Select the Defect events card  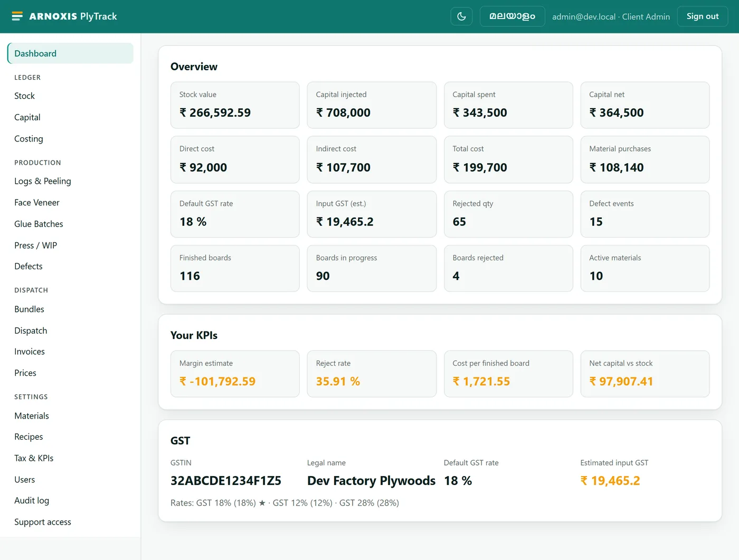point(645,214)
